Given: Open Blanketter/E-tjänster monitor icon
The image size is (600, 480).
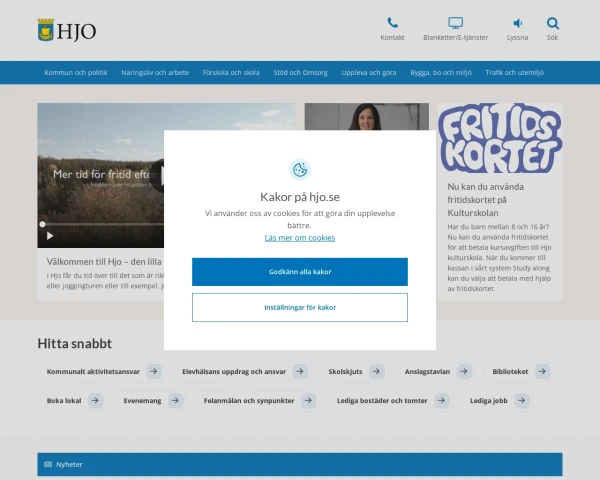Looking at the screenshot, I should pyautogui.click(x=455, y=23).
